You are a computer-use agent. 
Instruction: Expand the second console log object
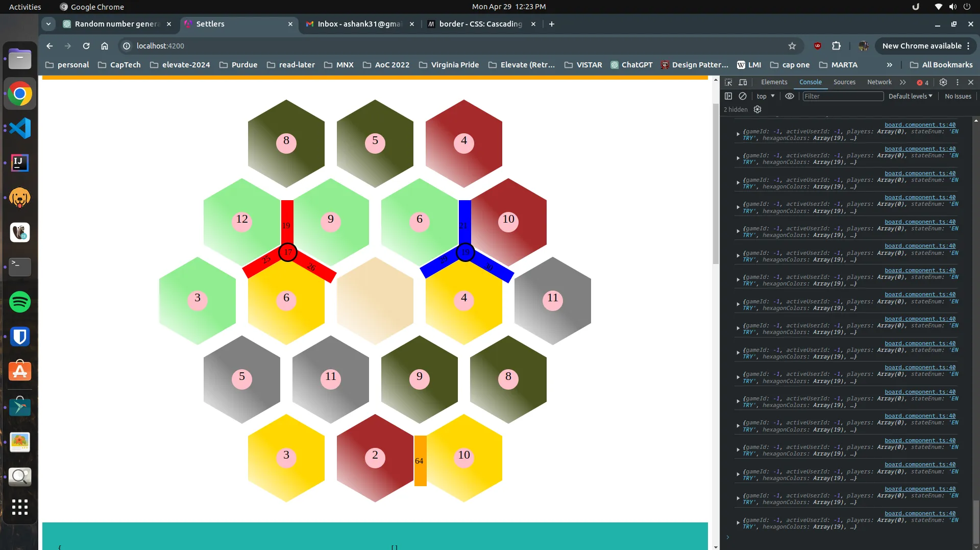point(738,158)
